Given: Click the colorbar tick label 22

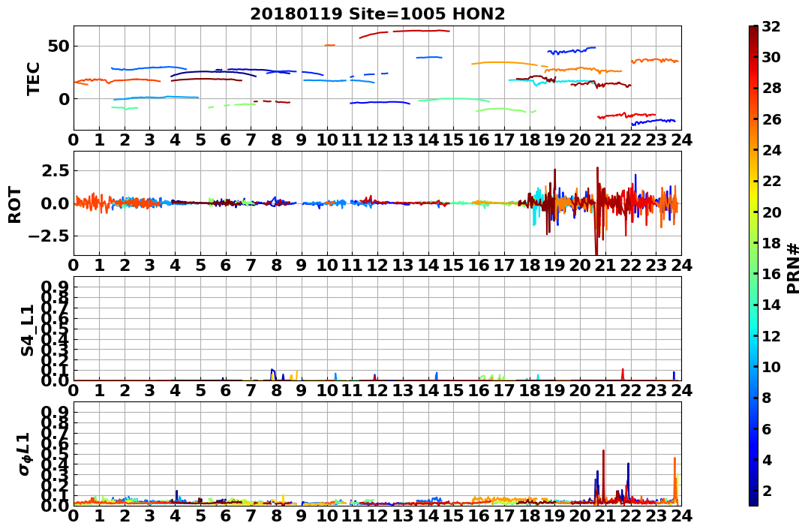Looking at the screenshot, I should point(771,181).
